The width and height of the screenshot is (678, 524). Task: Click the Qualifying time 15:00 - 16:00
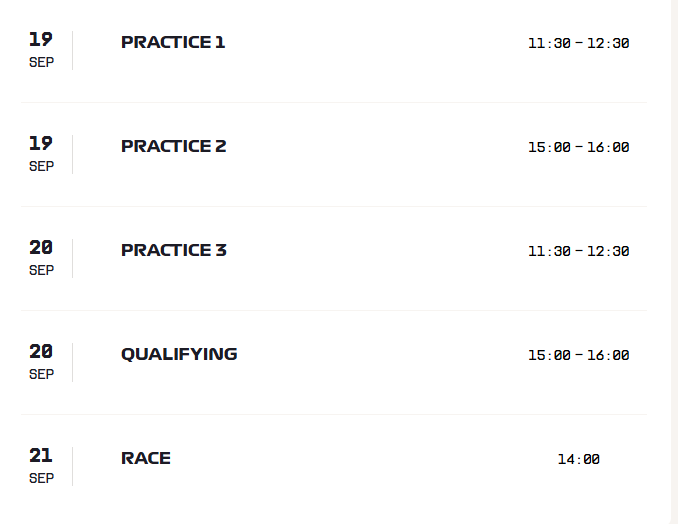click(x=579, y=355)
